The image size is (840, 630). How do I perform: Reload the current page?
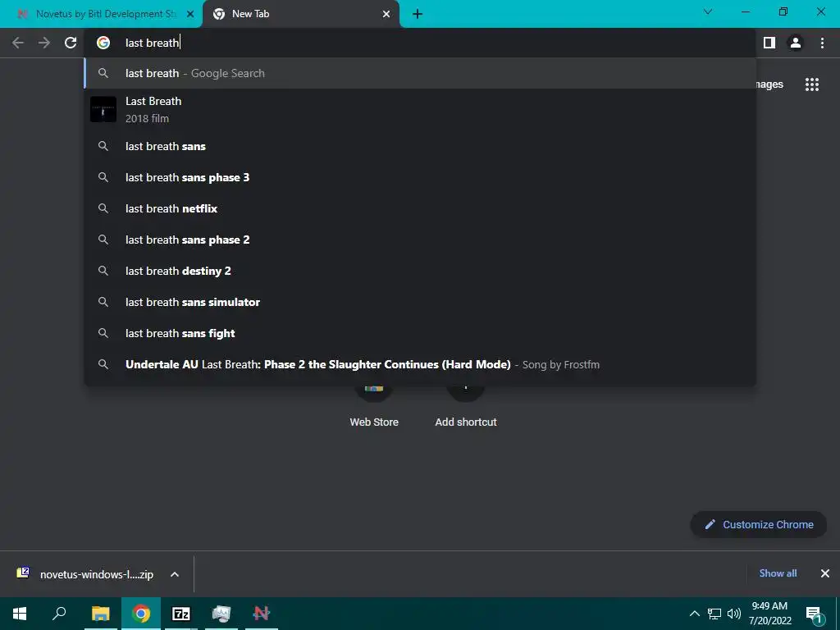pos(71,43)
